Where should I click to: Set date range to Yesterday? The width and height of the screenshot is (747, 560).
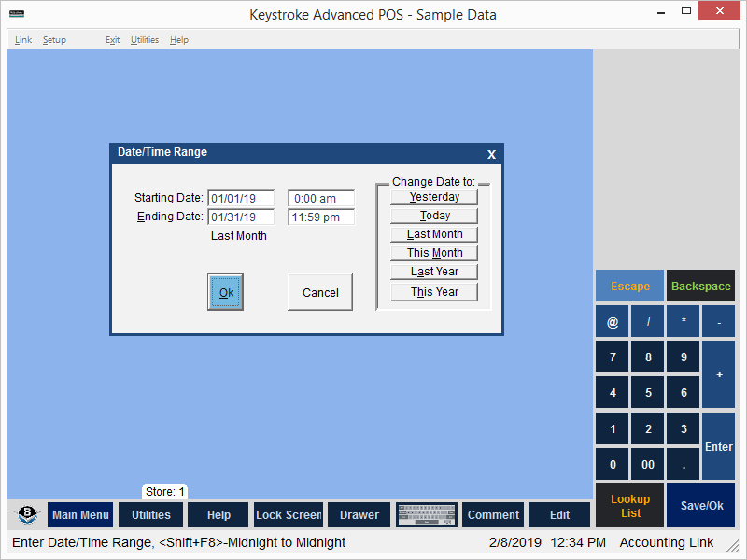[434, 197]
